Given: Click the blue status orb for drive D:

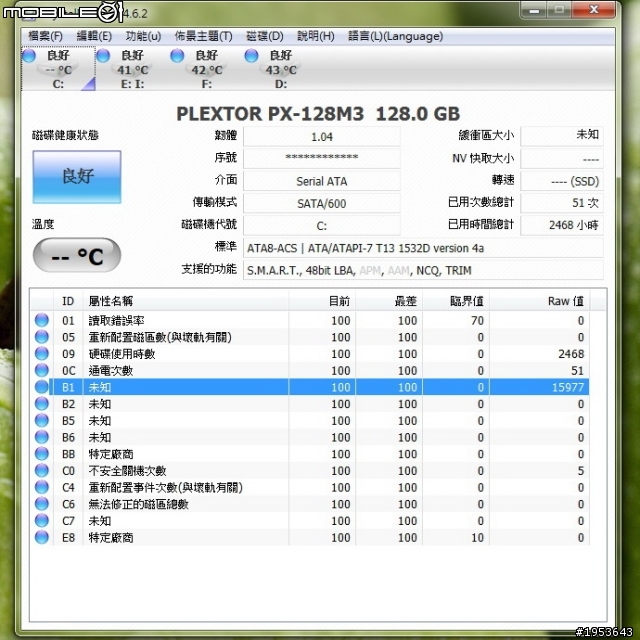Looking at the screenshot, I should coord(251,56).
